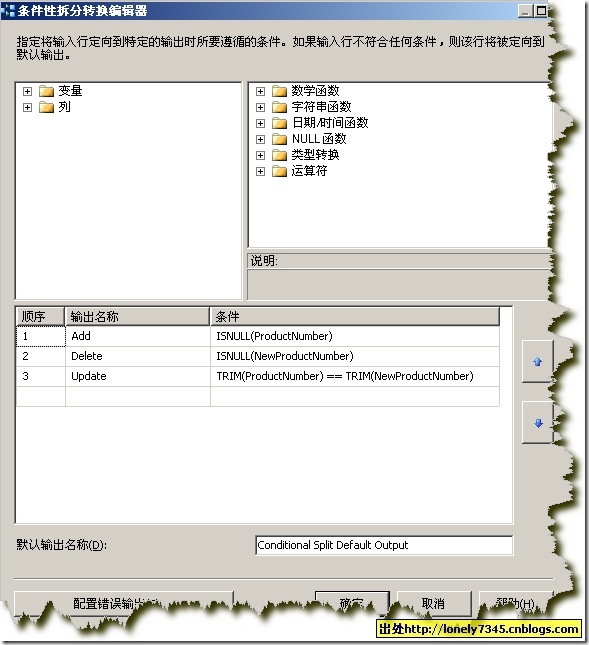Click the 列 tree label
The image size is (589, 645).
[x=64, y=107]
